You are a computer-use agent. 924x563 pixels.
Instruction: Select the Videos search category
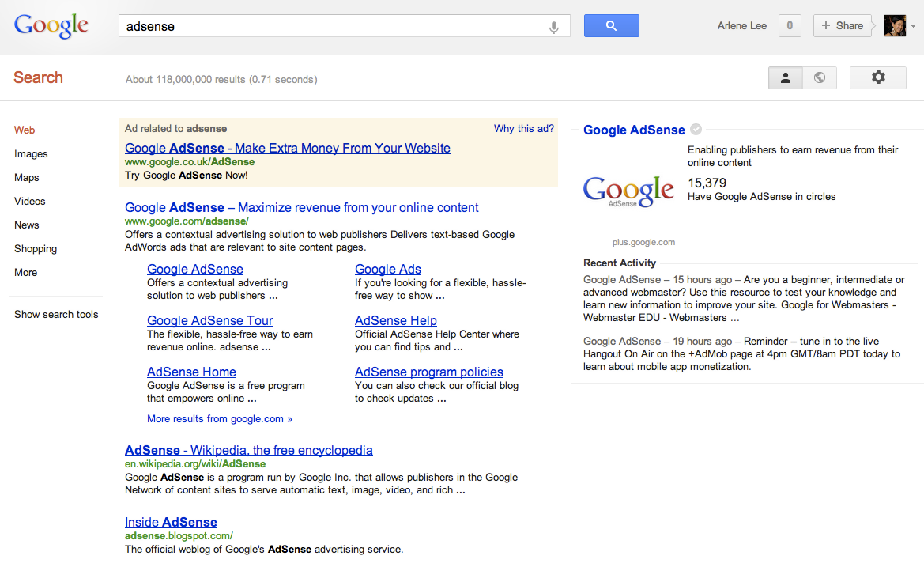click(x=29, y=201)
